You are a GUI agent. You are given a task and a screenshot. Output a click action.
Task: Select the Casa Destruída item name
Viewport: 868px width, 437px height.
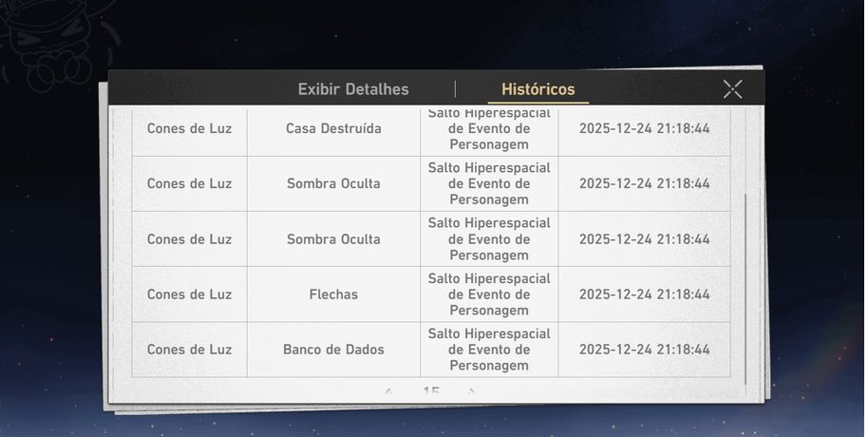(333, 128)
